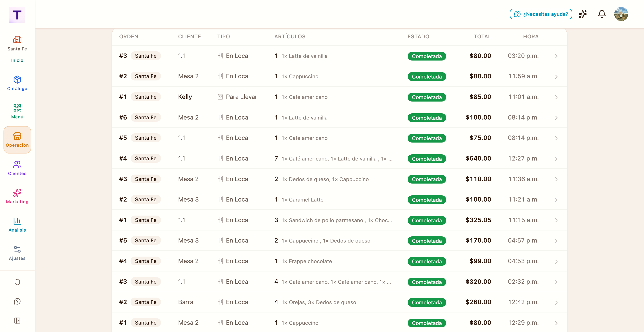Collapse the sidebar with panel icon

click(17, 321)
